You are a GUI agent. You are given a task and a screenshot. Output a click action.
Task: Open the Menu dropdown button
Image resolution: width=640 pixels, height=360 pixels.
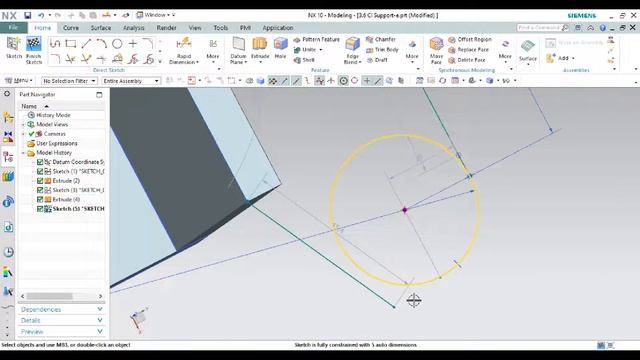coord(19,80)
